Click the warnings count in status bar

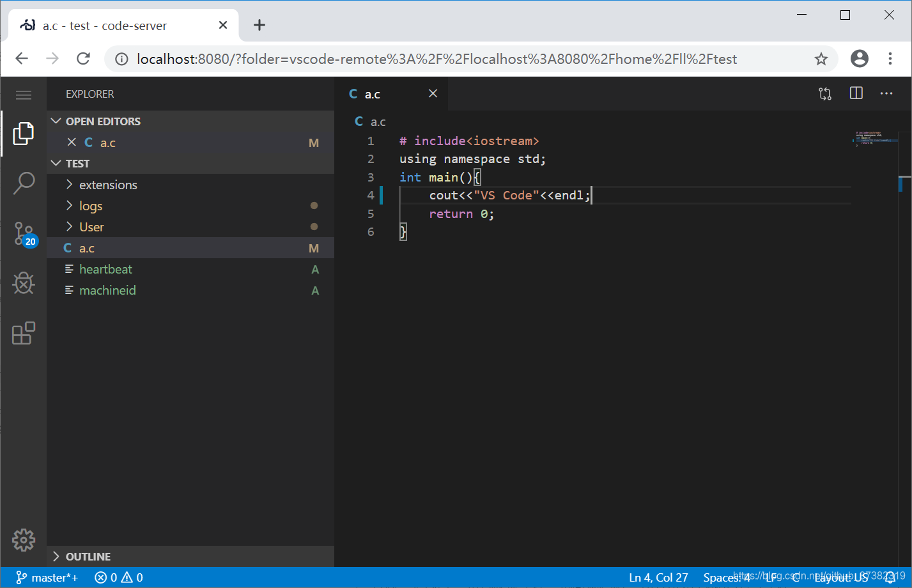[x=132, y=578]
